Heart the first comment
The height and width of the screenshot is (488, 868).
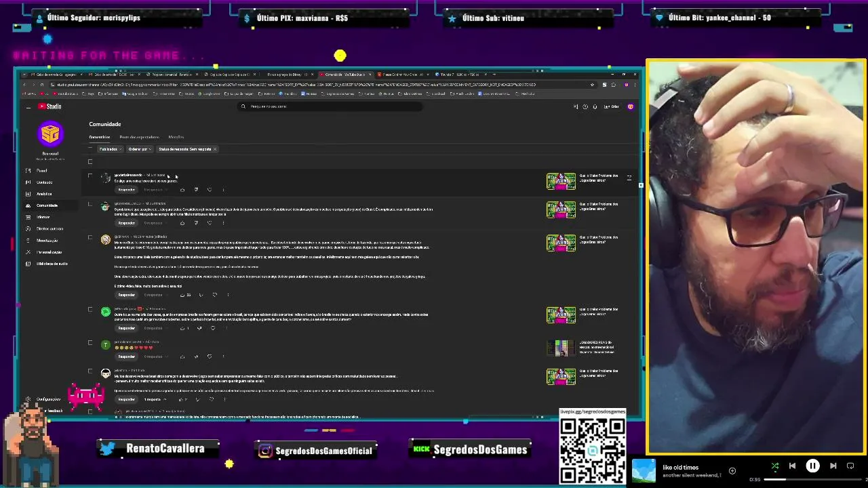[x=210, y=190]
